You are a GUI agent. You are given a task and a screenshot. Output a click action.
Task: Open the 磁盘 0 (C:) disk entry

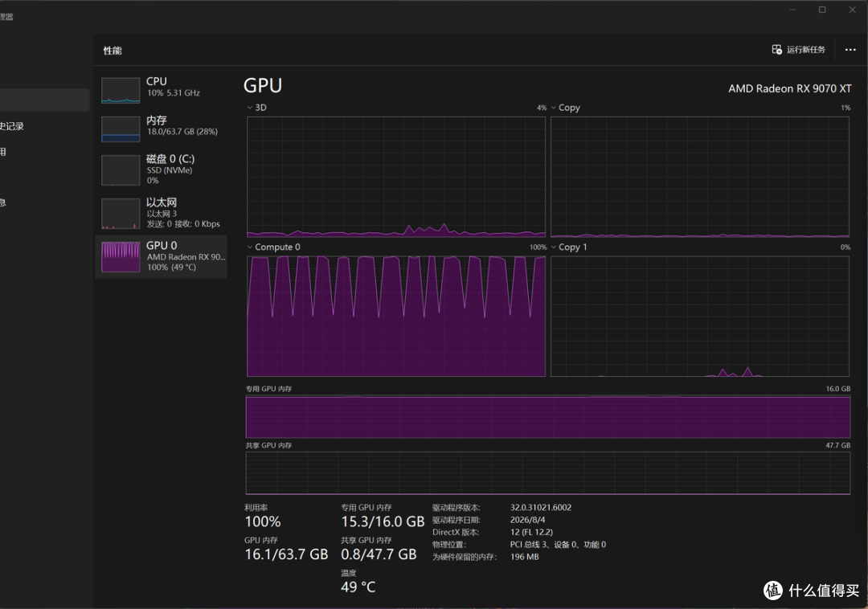pos(161,170)
